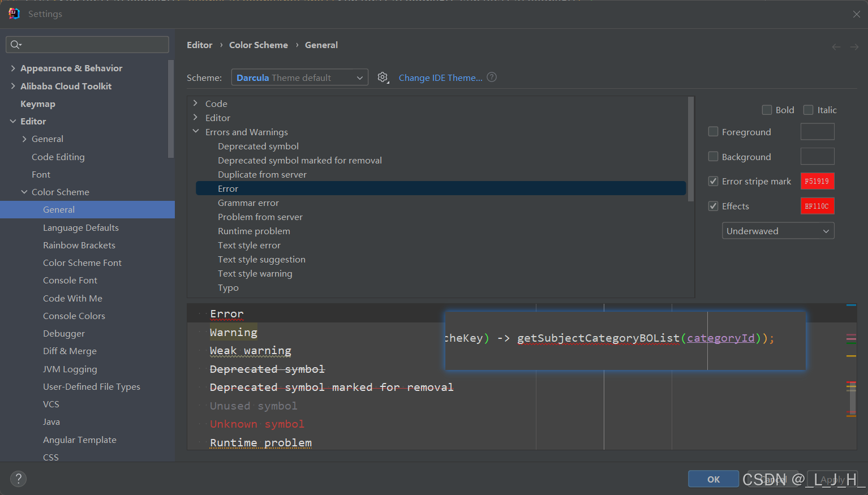Select Language Defaults under Color Scheme
The width and height of the screenshot is (868, 495).
(x=81, y=227)
